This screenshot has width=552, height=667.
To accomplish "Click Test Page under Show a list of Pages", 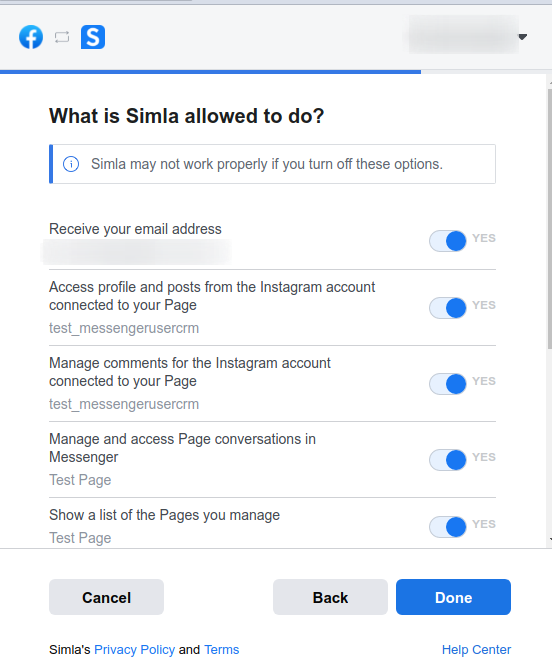I will (x=80, y=538).
